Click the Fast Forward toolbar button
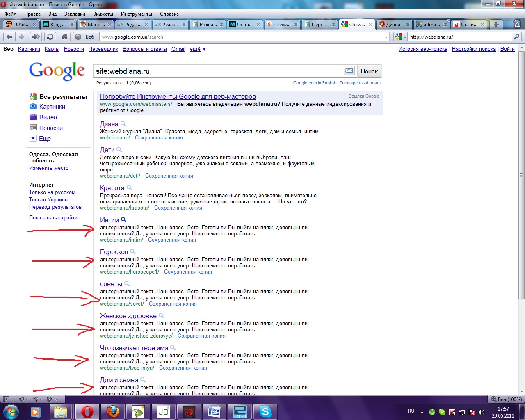The image size is (525, 420). 36,37
